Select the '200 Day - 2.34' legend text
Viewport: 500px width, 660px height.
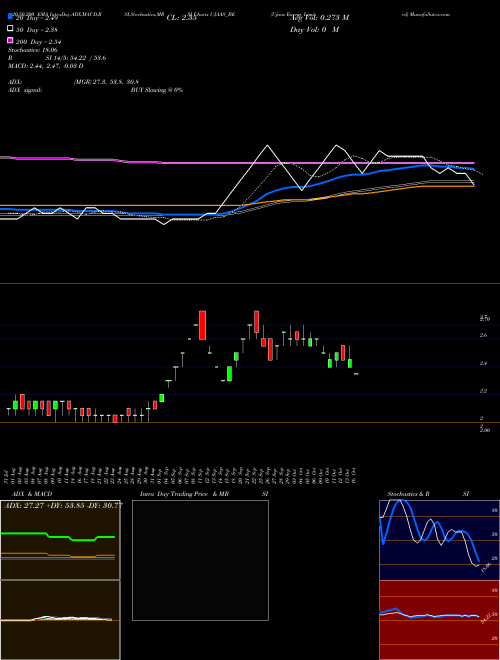[38, 42]
